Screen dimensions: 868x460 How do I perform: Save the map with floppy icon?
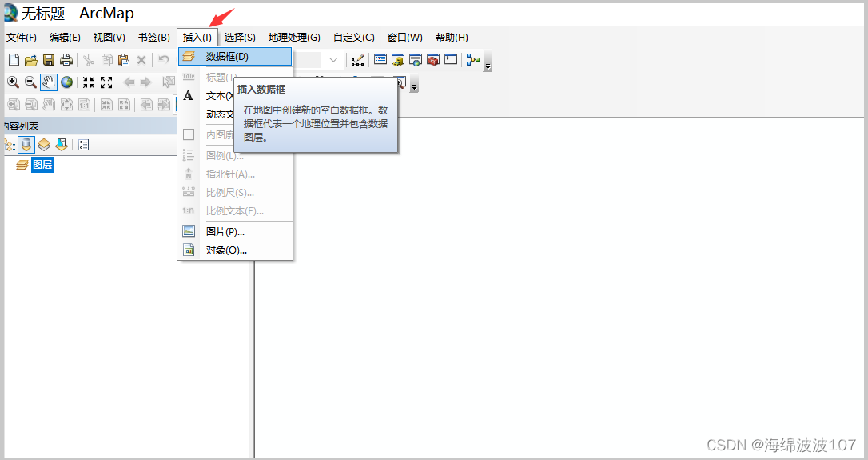point(49,60)
